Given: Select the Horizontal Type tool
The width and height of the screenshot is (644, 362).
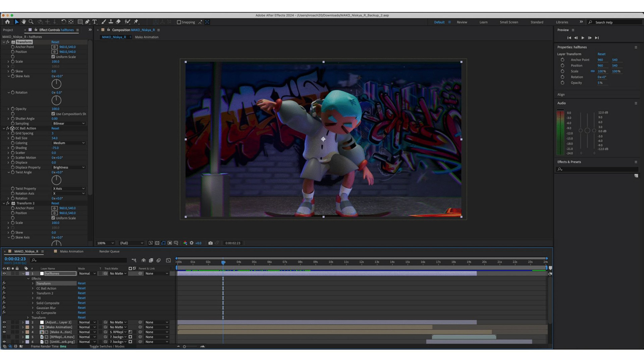Looking at the screenshot, I should tap(95, 22).
